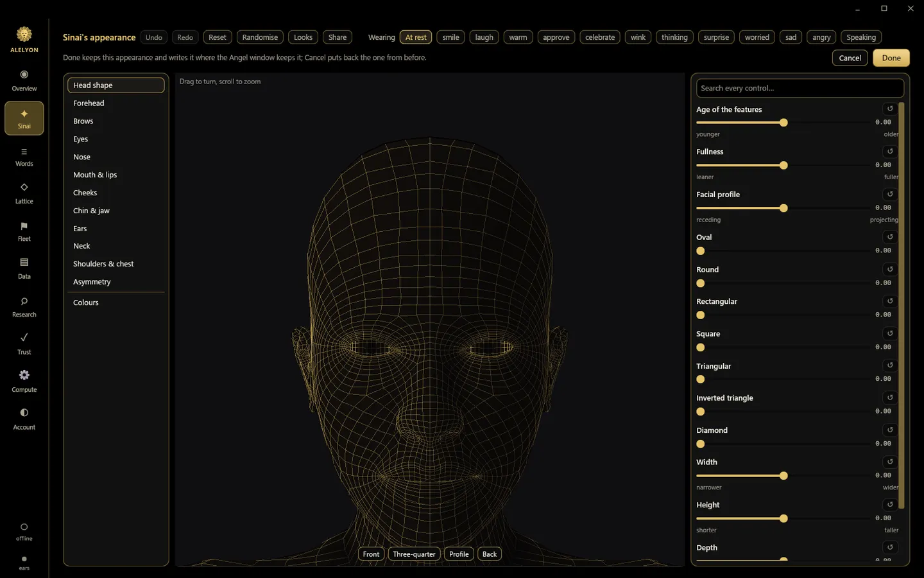Reset the Facial profile slider
The image size is (924, 578).
pos(889,194)
